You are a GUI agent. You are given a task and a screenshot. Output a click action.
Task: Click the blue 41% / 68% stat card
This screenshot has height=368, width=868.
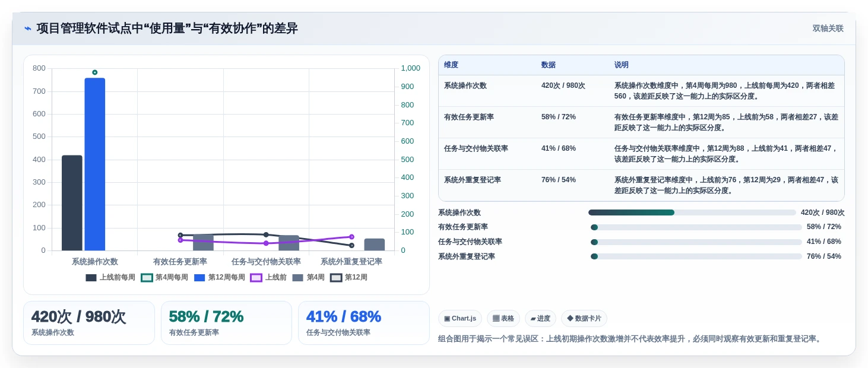tap(363, 323)
